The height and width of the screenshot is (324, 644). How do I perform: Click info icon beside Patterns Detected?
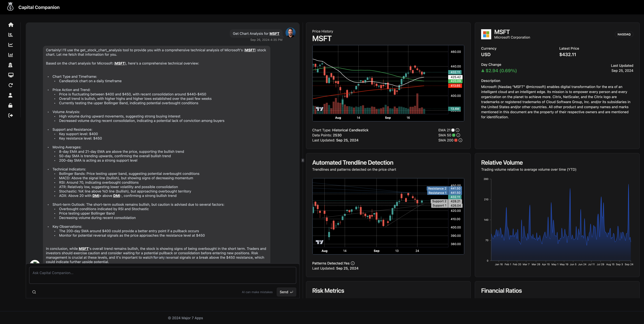pyautogui.click(x=353, y=263)
